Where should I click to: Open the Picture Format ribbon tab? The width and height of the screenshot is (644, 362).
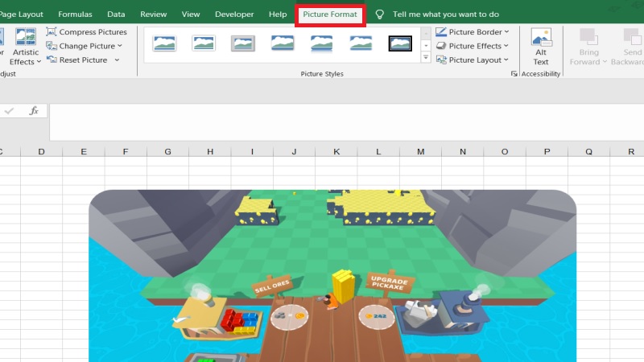click(x=330, y=14)
